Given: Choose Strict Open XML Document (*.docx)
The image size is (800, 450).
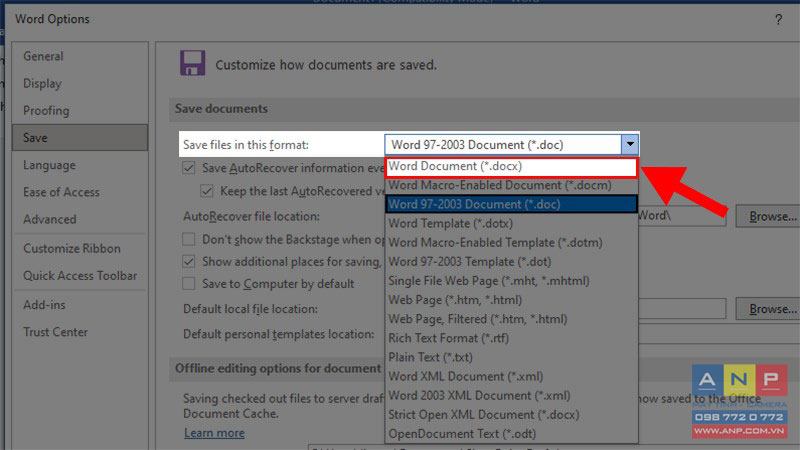Looking at the screenshot, I should point(512,415).
